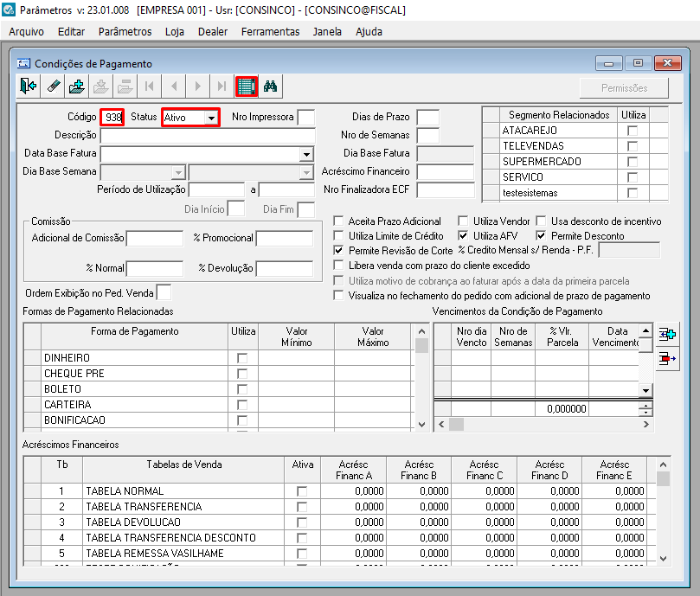Image resolution: width=700 pixels, height=596 pixels.
Task: Click add vencimento row icon
Action: tap(667, 334)
